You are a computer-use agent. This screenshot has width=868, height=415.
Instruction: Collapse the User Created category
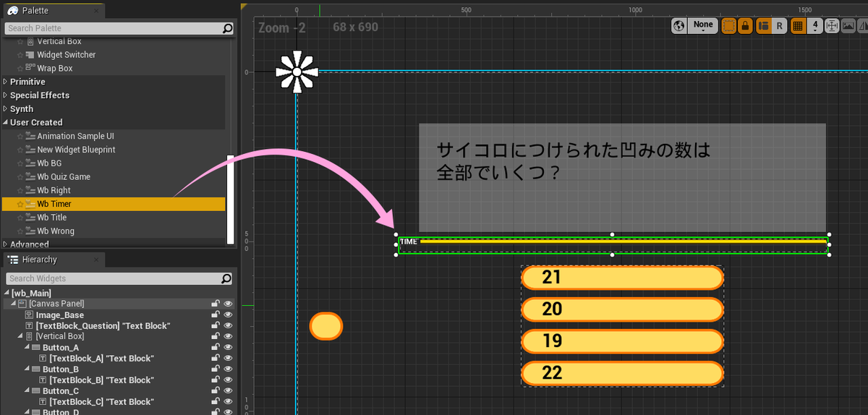6,123
